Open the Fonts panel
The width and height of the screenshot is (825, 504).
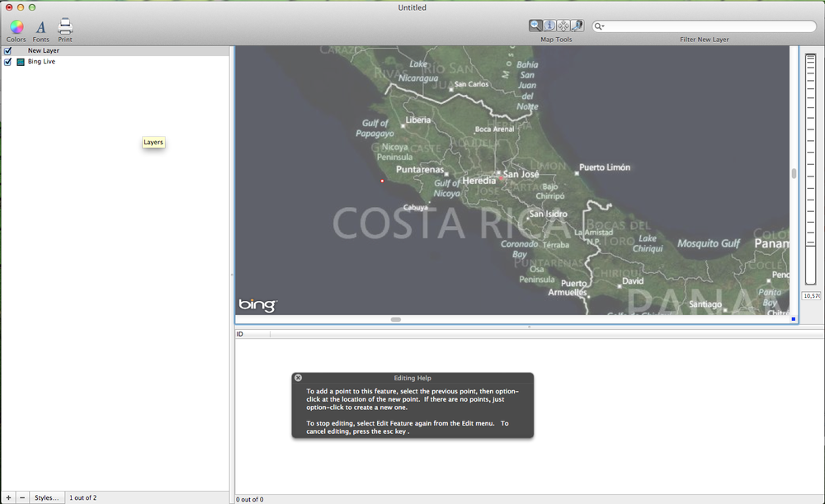point(40,30)
